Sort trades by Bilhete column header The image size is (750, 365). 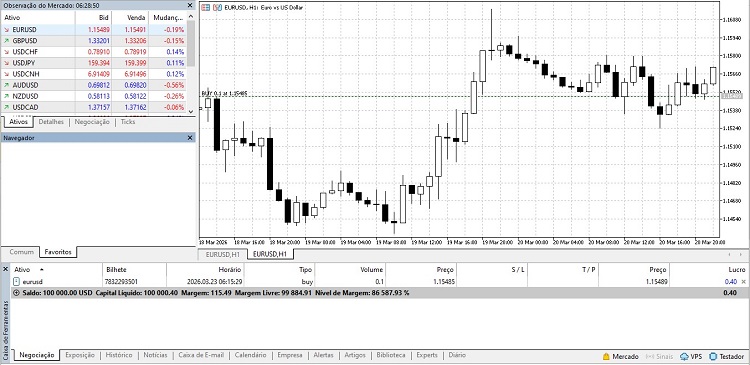[x=134, y=270]
